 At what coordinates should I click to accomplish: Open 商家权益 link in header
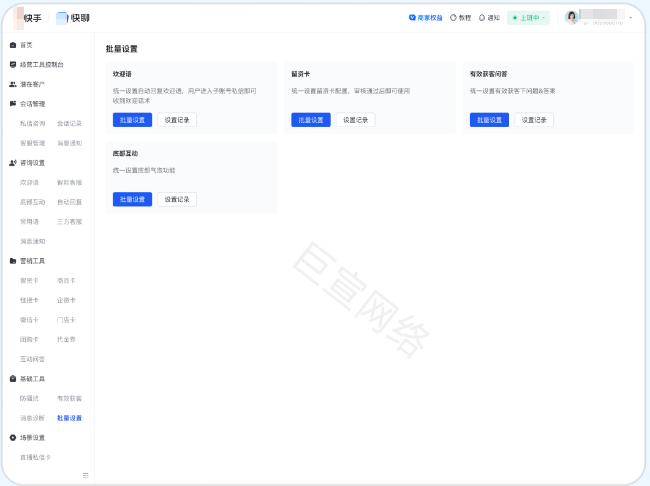pyautogui.click(x=430, y=18)
